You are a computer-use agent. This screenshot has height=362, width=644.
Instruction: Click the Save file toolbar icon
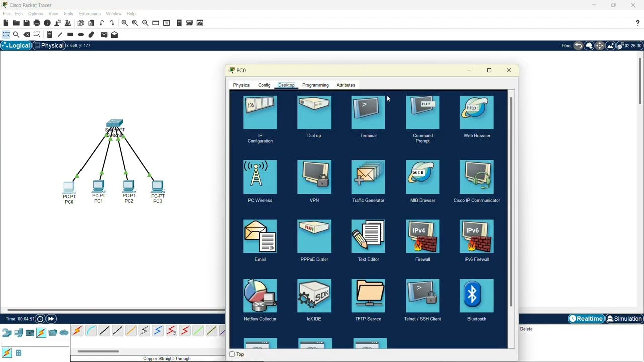tap(26, 23)
